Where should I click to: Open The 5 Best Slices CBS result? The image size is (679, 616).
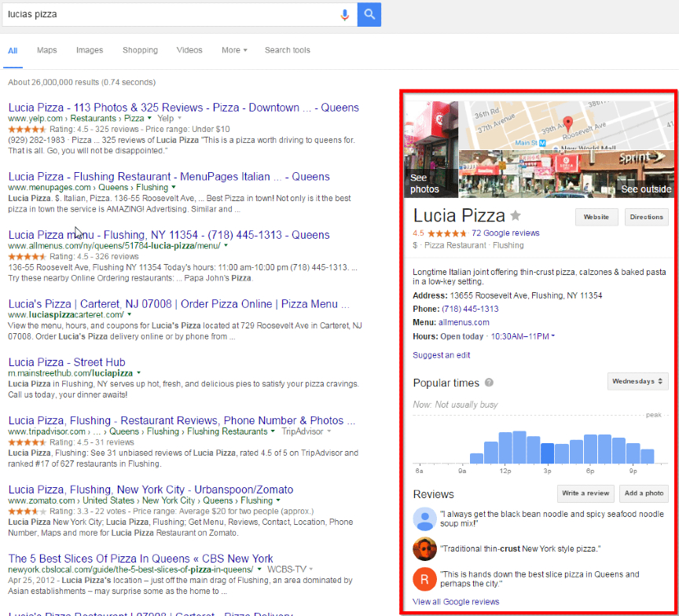[141, 559]
